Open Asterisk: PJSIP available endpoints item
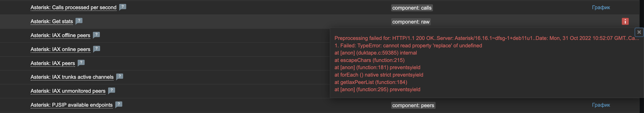Screen dimensions: 644x113 [72, 105]
